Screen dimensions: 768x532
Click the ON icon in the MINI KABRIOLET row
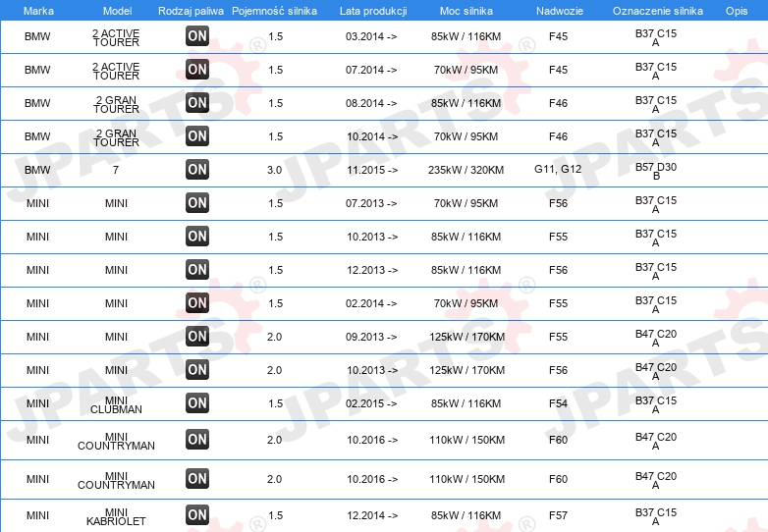tap(197, 515)
